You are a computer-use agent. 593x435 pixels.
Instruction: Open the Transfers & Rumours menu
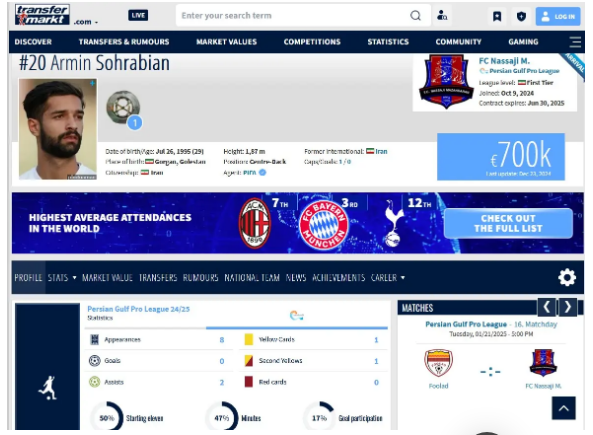[124, 42]
